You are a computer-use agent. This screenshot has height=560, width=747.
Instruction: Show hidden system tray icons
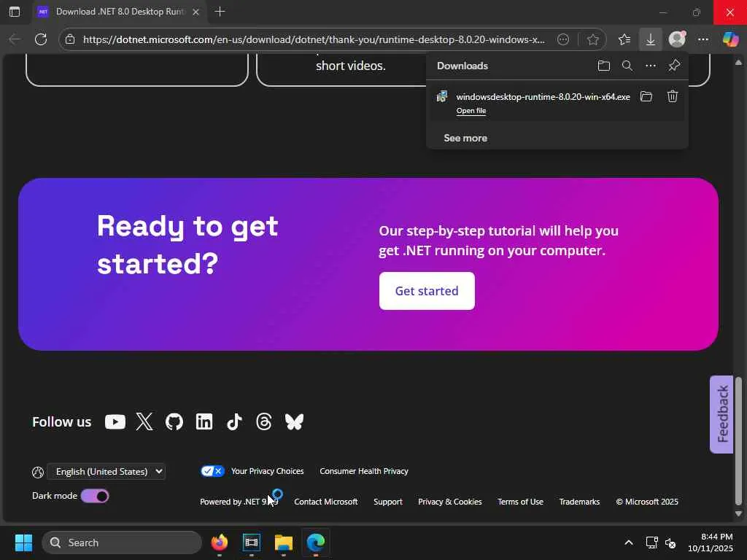pos(628,542)
